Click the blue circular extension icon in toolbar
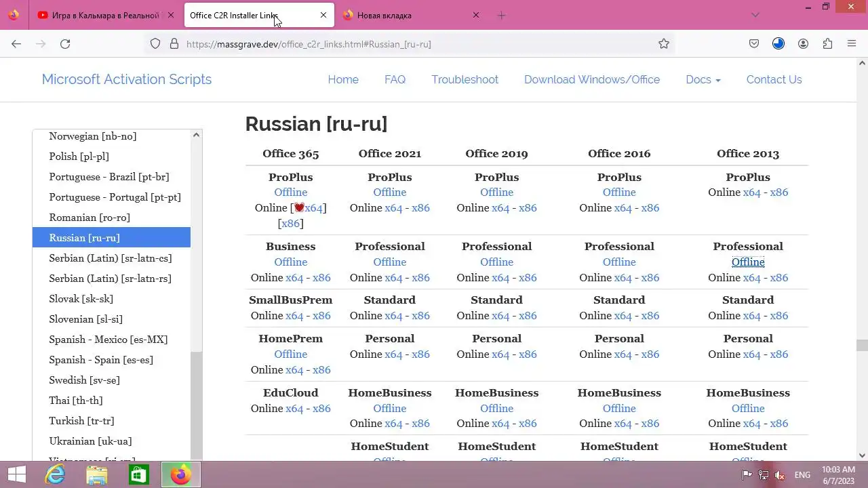868x488 pixels. click(778, 44)
